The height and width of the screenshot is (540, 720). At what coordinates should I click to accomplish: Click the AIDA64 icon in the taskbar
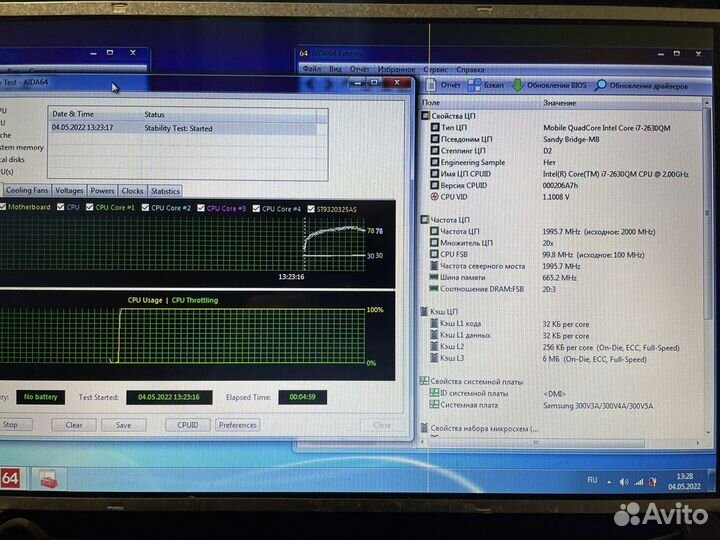(11, 479)
